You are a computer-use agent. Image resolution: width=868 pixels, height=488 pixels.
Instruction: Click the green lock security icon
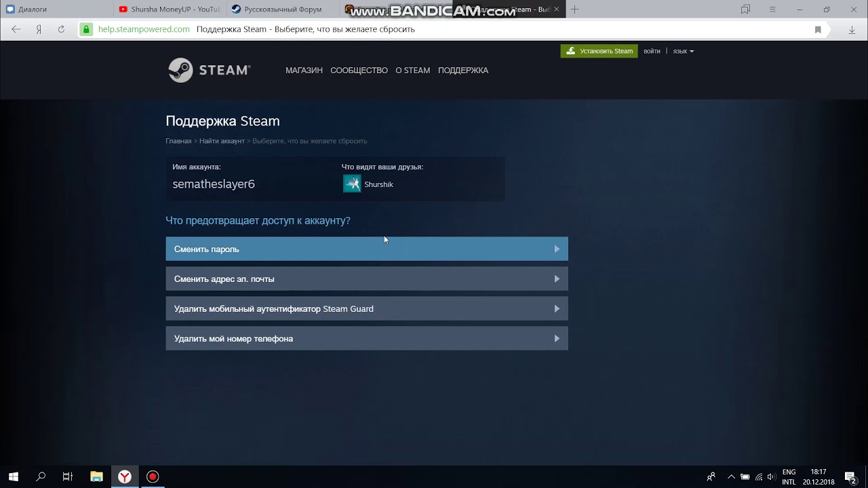point(86,29)
